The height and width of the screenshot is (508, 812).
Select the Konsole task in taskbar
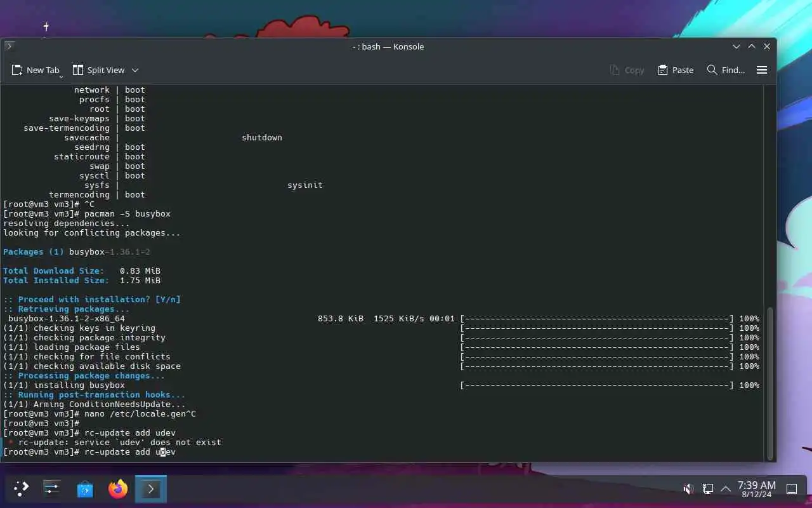pyautogui.click(x=151, y=488)
